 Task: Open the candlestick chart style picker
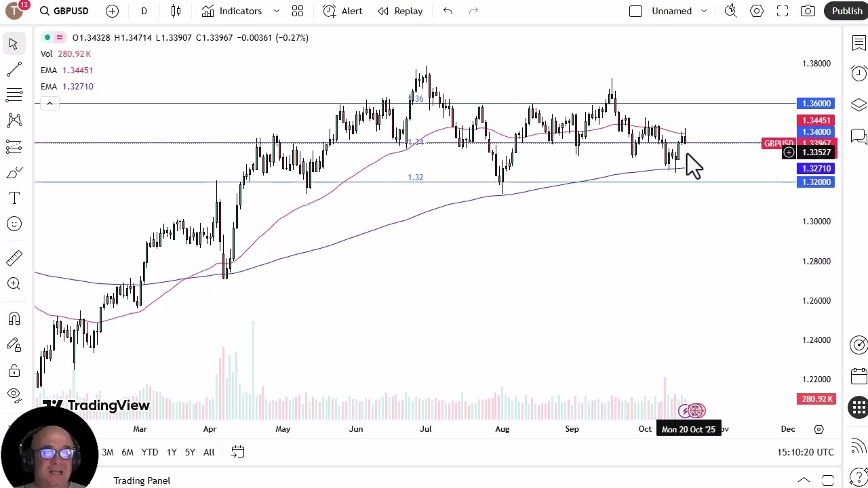point(176,11)
